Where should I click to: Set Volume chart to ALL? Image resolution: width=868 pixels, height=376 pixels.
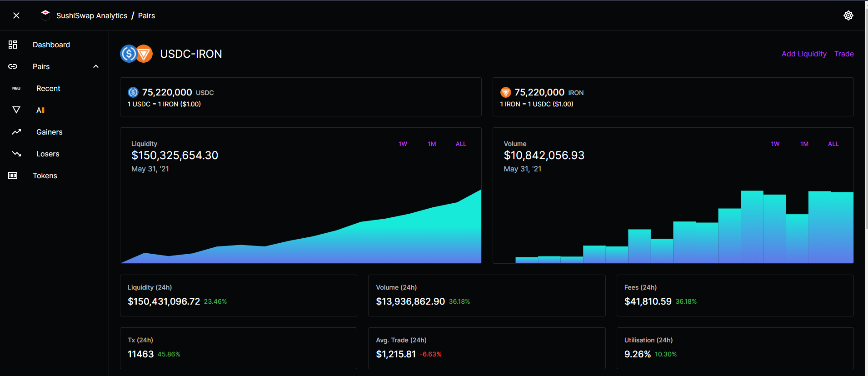pos(833,144)
